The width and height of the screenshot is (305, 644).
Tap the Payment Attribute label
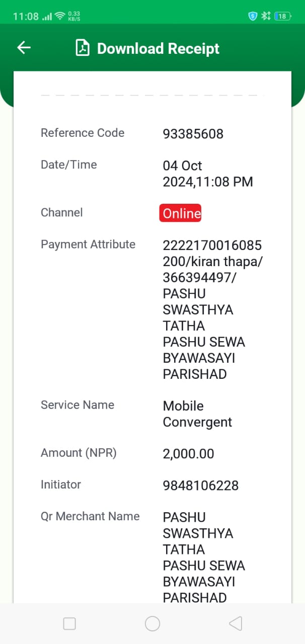tap(88, 245)
